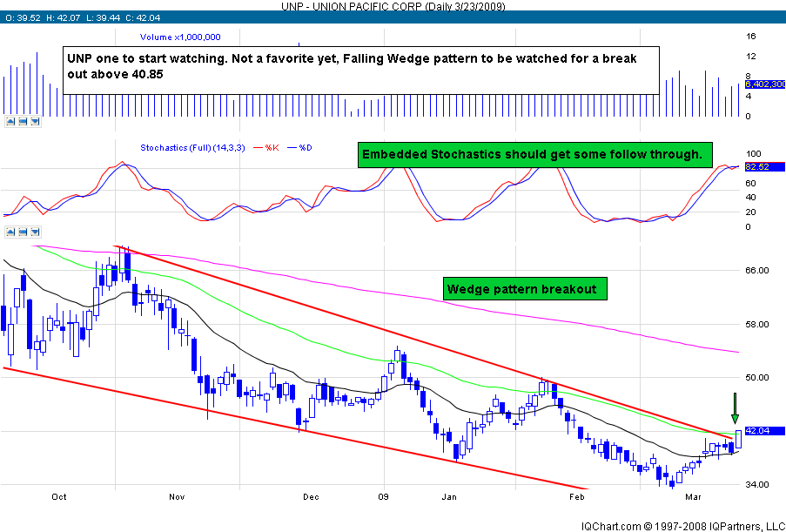The width and height of the screenshot is (786, 532).
Task: Click the Jan label on the date axis
Action: click(x=449, y=497)
